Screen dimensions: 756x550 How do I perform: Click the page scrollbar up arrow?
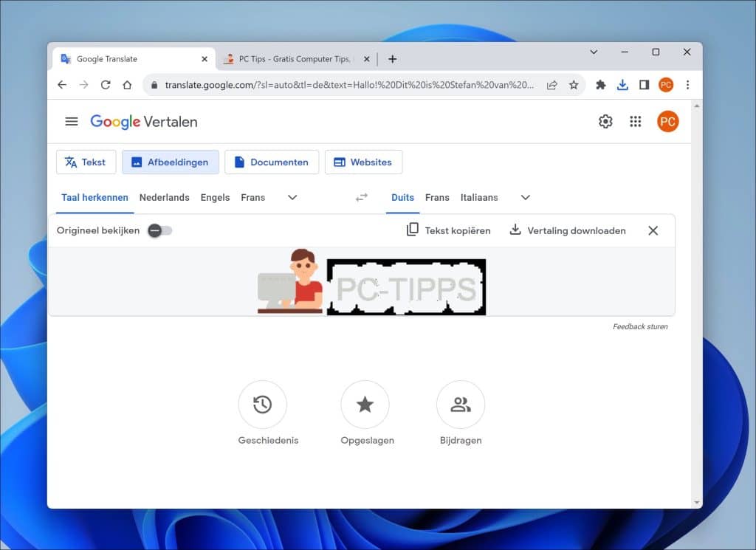click(696, 106)
